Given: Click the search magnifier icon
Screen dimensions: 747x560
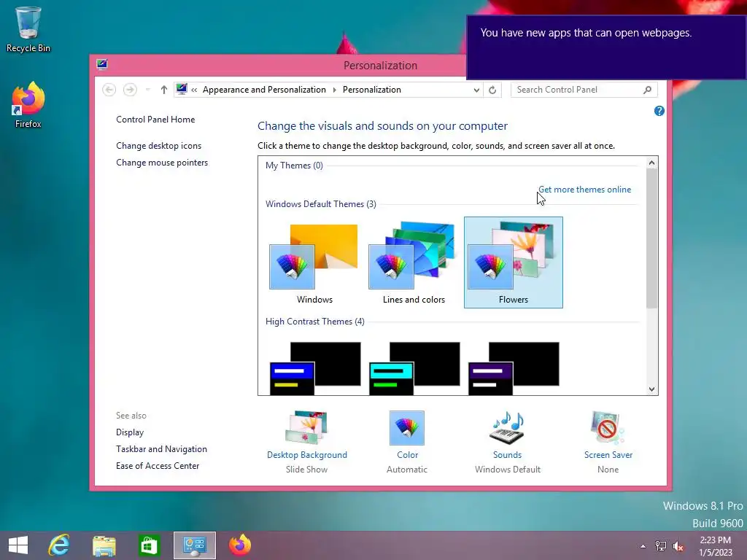Looking at the screenshot, I should click(648, 90).
